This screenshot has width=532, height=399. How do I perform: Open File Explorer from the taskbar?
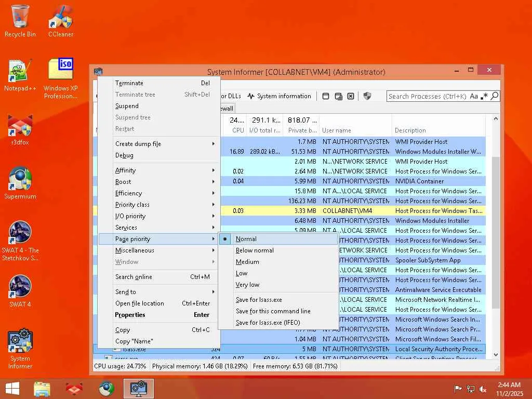(42, 389)
